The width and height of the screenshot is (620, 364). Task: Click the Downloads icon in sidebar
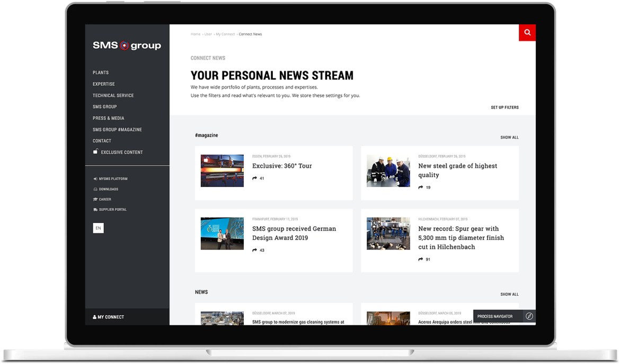click(95, 189)
